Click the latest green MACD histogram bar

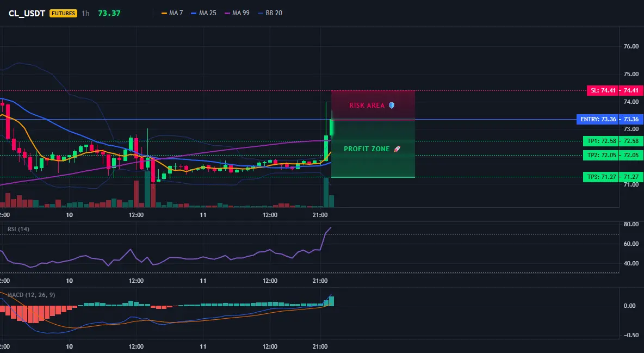coord(331,301)
